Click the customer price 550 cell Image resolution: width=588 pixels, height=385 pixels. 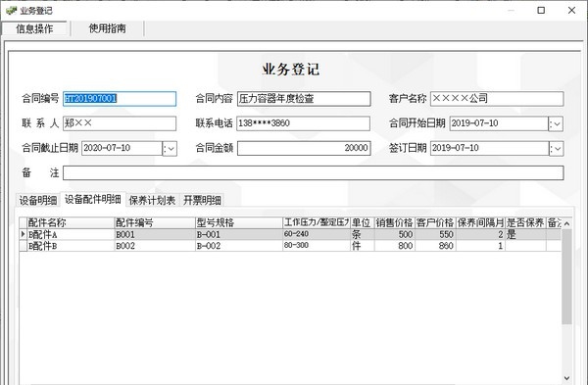click(435, 235)
